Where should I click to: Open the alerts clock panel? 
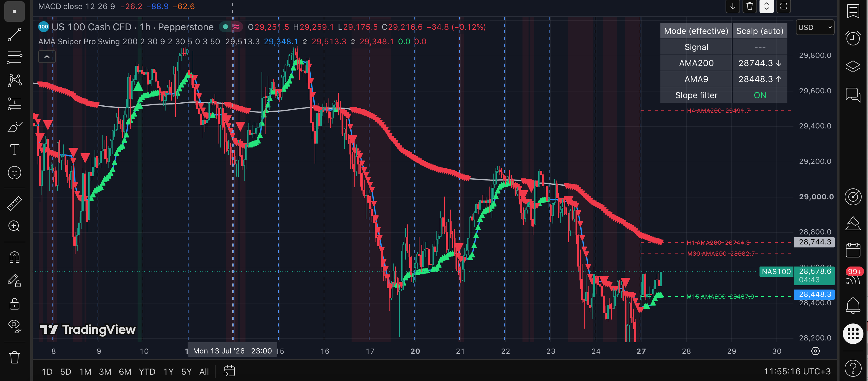click(853, 38)
